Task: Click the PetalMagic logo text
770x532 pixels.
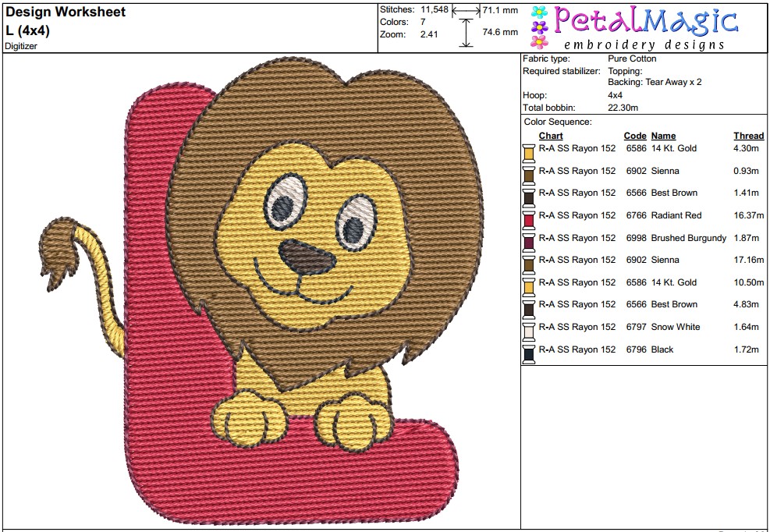Action: (x=646, y=20)
